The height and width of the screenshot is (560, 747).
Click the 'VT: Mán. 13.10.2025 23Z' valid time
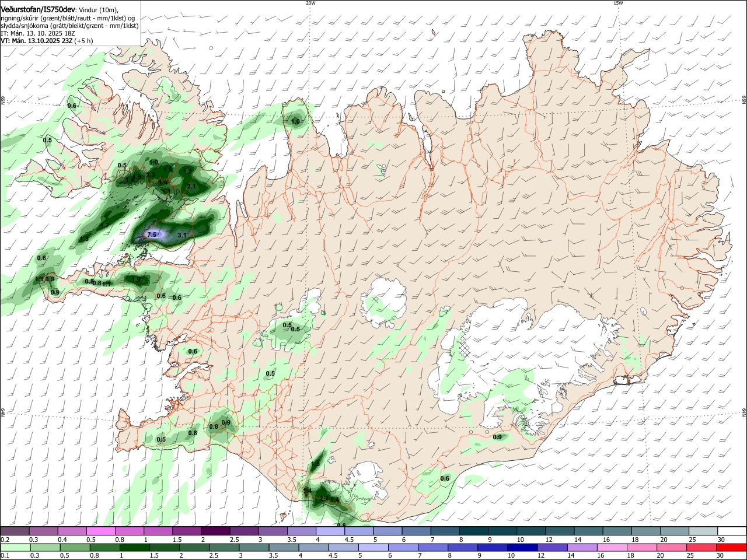pyautogui.click(x=36, y=41)
